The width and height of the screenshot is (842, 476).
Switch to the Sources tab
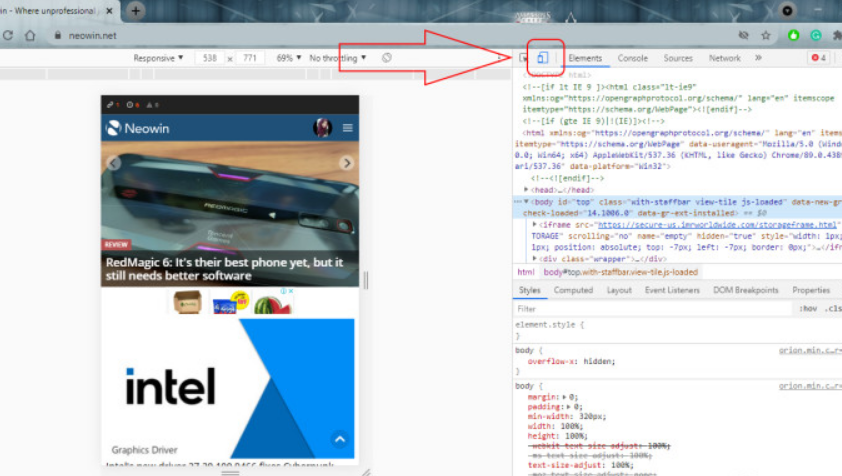(678, 57)
